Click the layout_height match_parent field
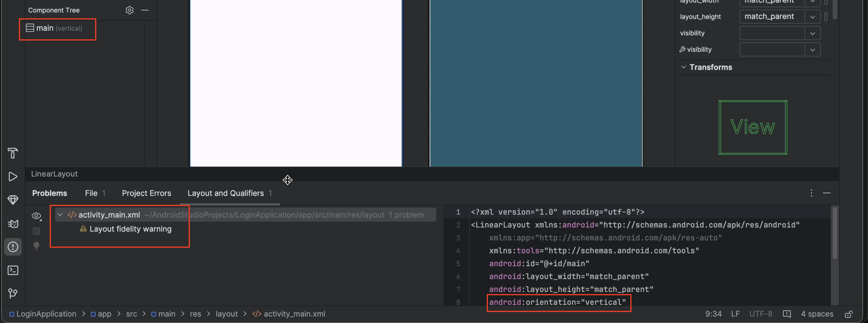The width and height of the screenshot is (868, 323). pos(772,16)
